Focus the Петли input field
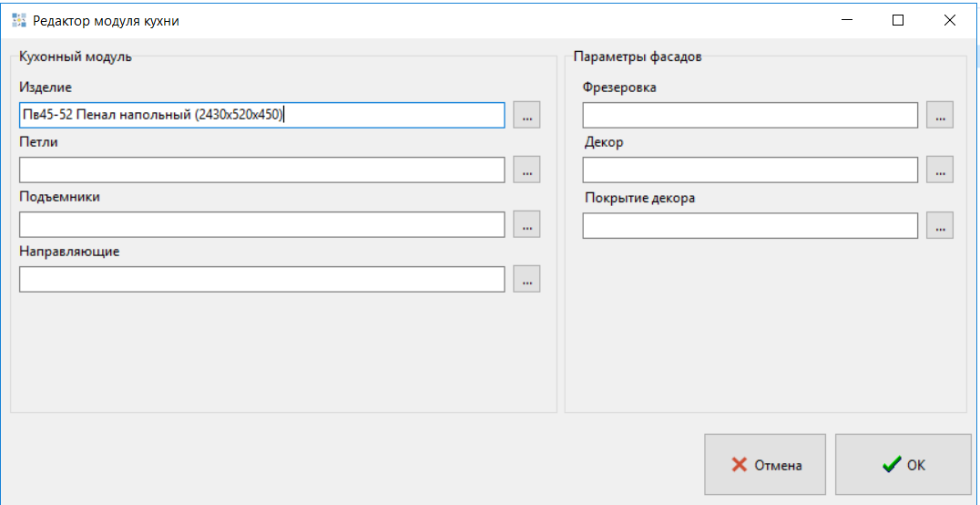The image size is (980, 505). coord(261,170)
